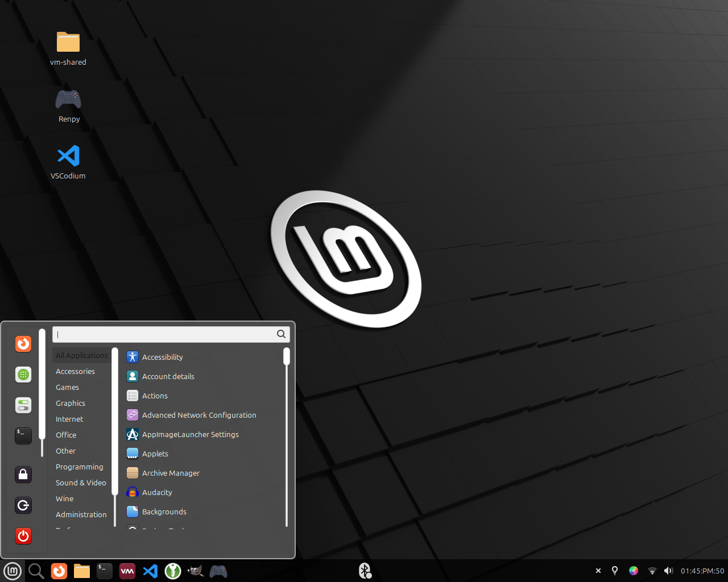Open the maroon VM launcher in the panel

pyautogui.click(x=127, y=571)
